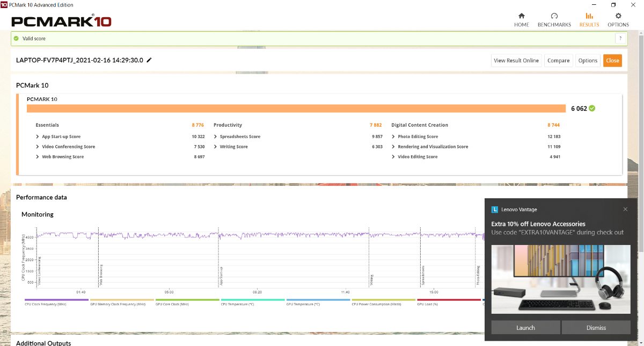Open the Home icon in navigation
This screenshot has width=644, height=346.
pyautogui.click(x=521, y=16)
